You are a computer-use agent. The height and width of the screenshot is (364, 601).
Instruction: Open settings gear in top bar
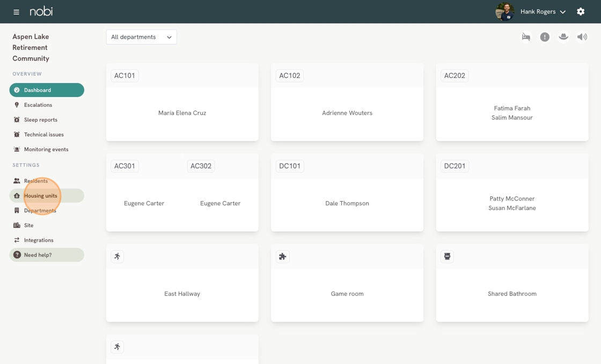coord(581,12)
